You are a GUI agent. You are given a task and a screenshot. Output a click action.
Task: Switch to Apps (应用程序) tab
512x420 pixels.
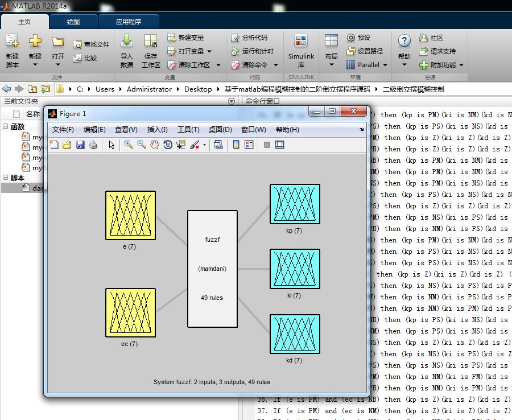click(x=129, y=22)
